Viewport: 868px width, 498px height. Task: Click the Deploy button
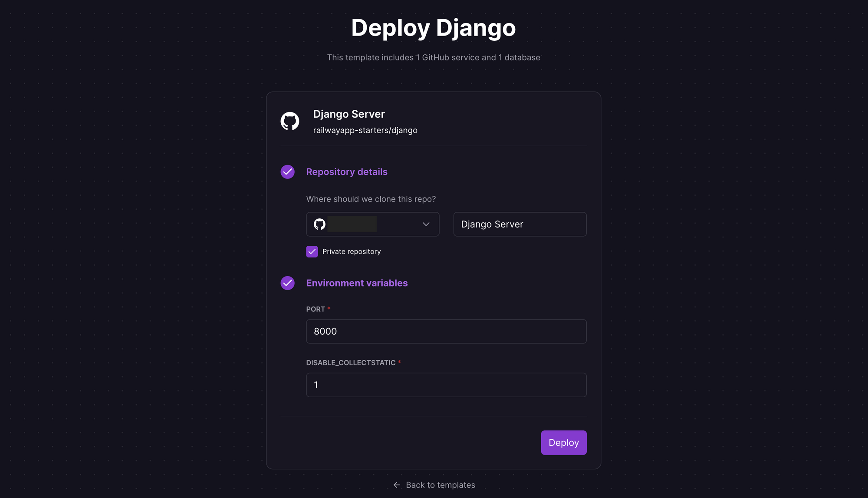564,442
